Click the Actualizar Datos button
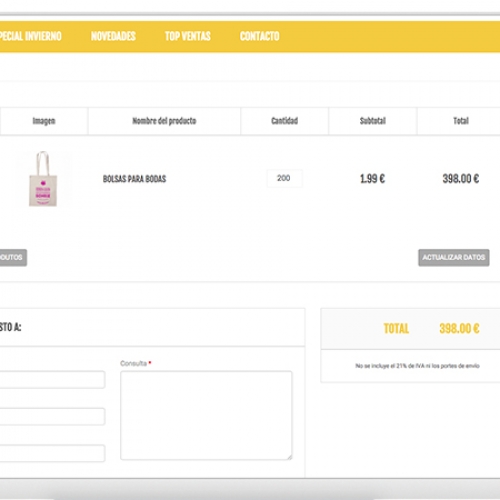Screen dimensions: 500x500 pyautogui.click(x=454, y=257)
